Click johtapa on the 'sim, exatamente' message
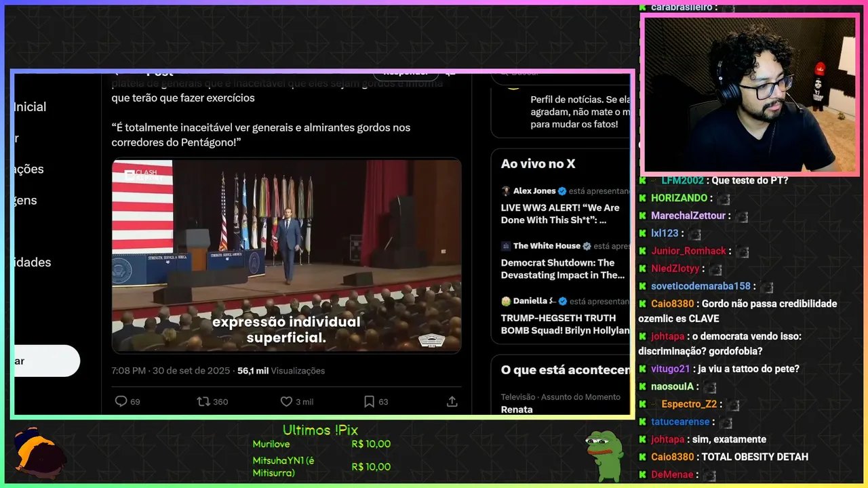This screenshot has width=868, height=488. 668,439
